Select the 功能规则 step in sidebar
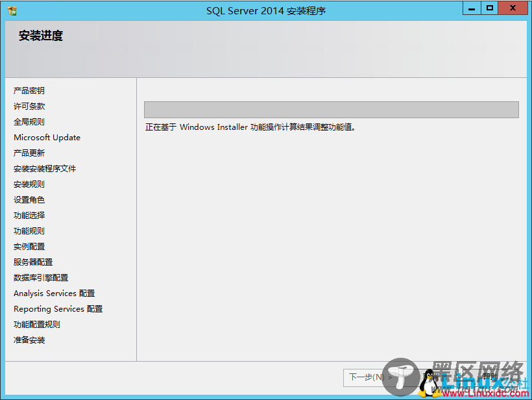532x400 pixels. [x=29, y=231]
